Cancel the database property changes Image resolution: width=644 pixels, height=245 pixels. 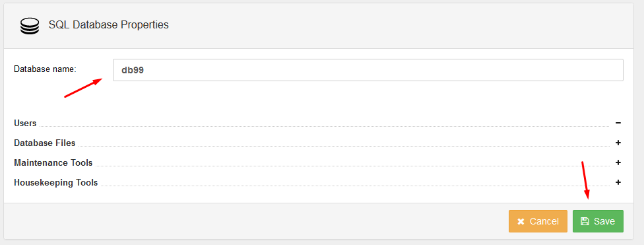[538, 221]
